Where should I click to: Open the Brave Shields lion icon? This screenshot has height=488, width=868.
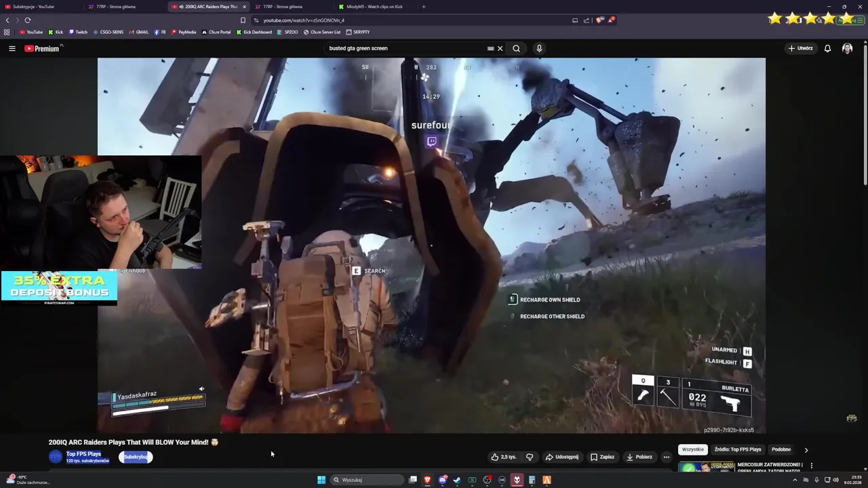click(599, 20)
